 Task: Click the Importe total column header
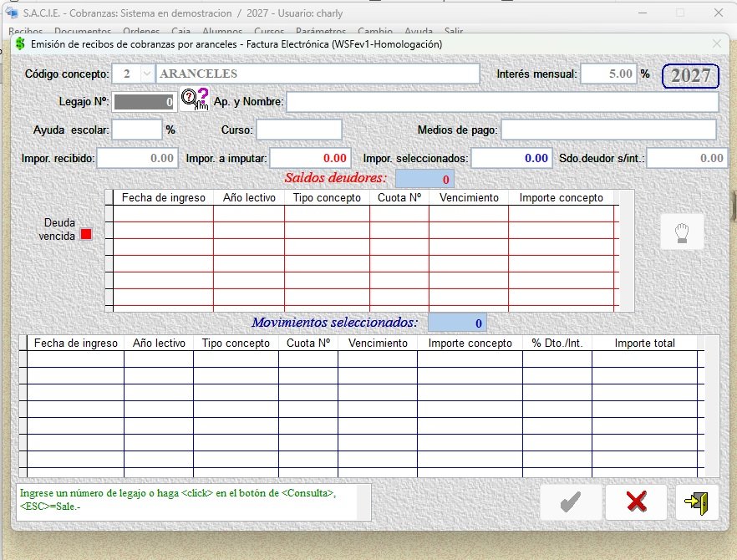click(644, 344)
